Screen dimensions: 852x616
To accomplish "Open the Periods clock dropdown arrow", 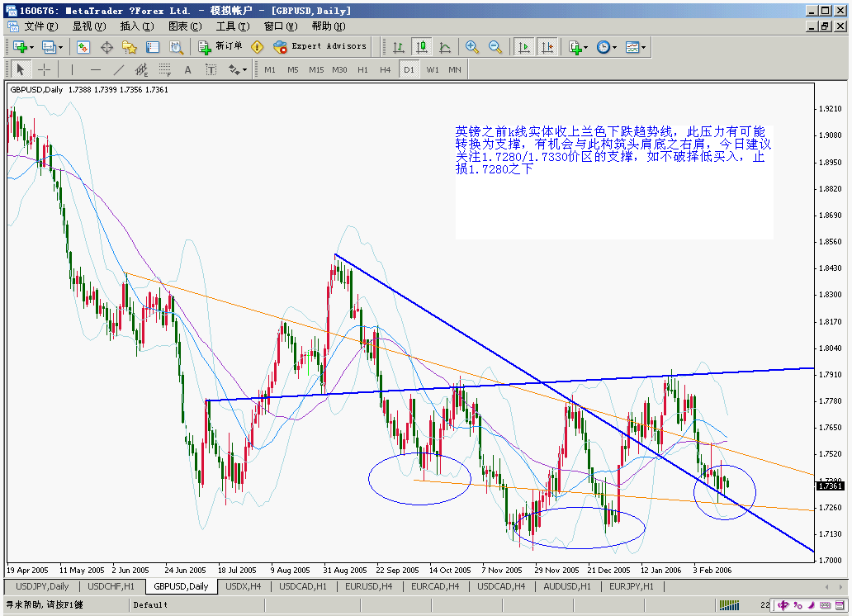I will pos(614,48).
